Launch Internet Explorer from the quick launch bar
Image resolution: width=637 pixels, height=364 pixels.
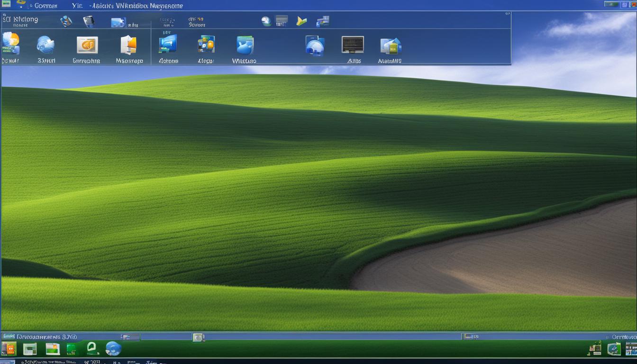(x=112, y=349)
